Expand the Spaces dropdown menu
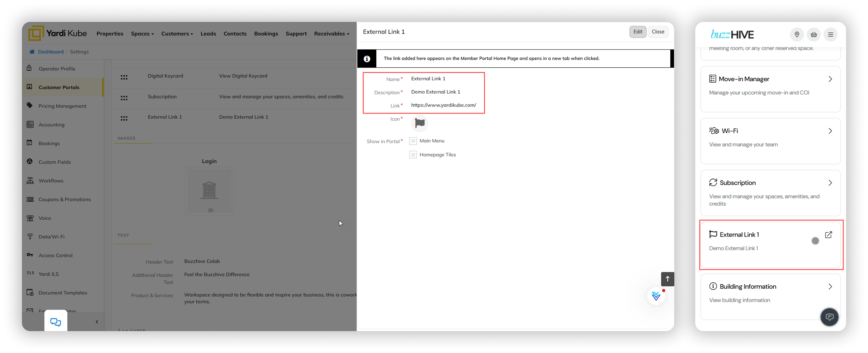Image resolution: width=868 pixels, height=353 pixels. [142, 34]
